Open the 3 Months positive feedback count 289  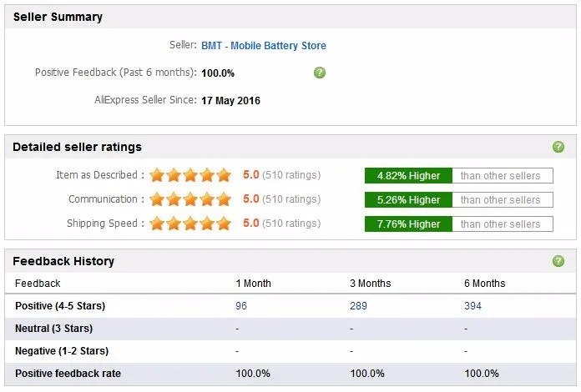point(358,306)
